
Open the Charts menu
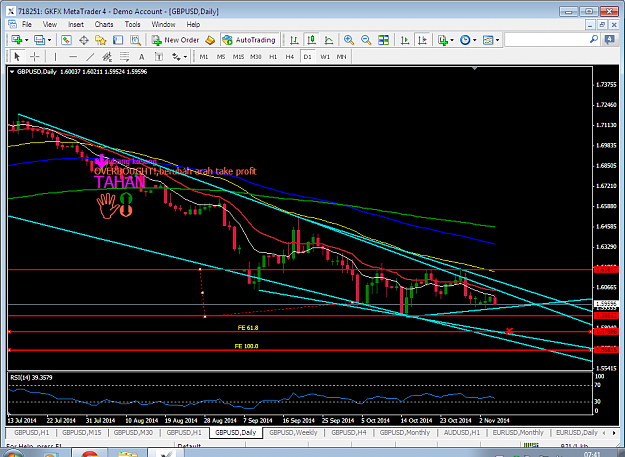tap(104, 24)
